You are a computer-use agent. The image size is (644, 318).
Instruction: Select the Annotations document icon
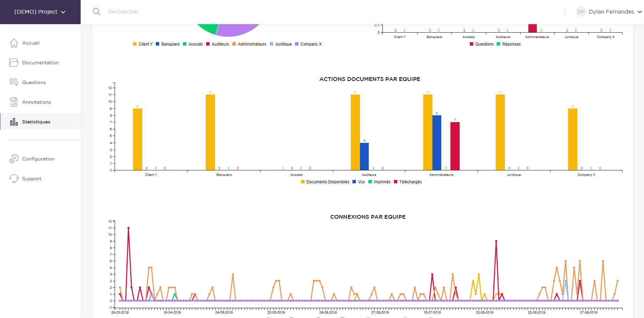tap(14, 102)
